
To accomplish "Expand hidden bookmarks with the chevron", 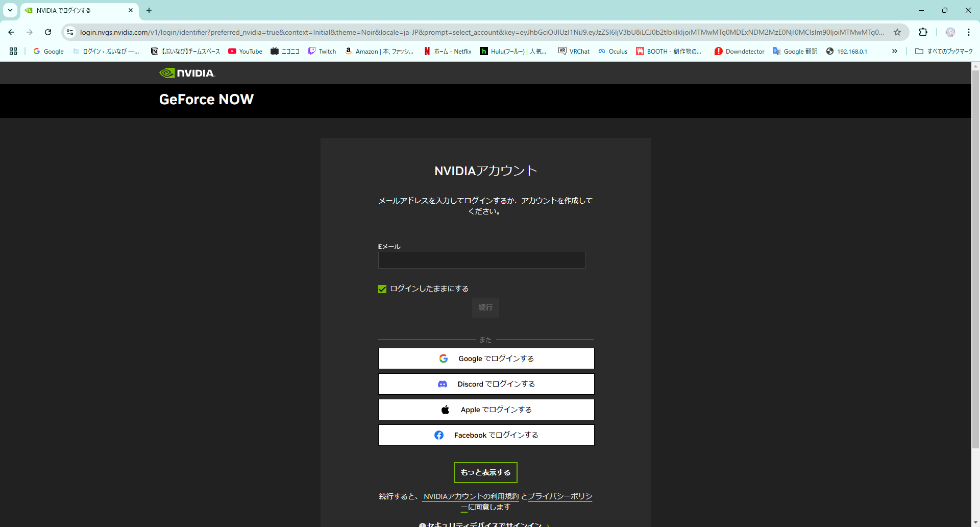I will point(895,51).
